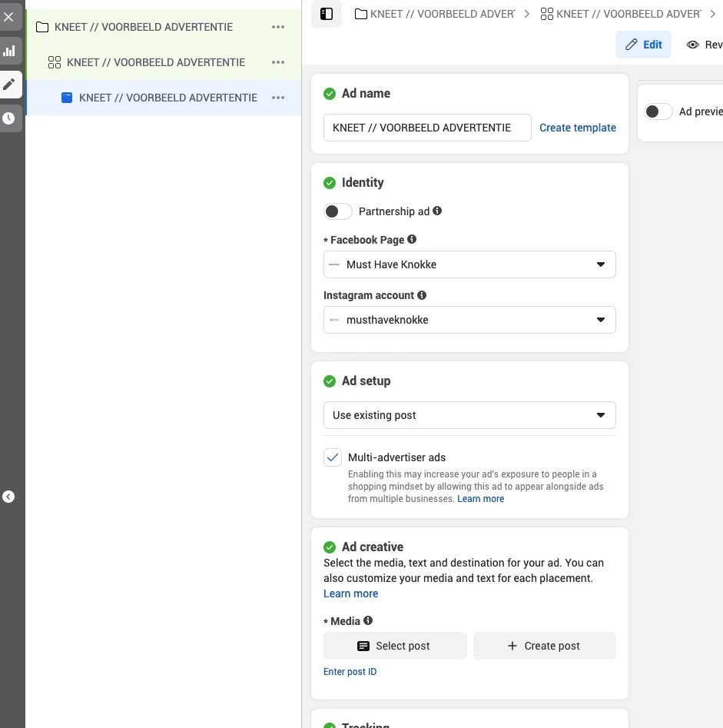This screenshot has height=728, width=723.
Task: Click the green check beside Ad creative
Action: (x=330, y=547)
